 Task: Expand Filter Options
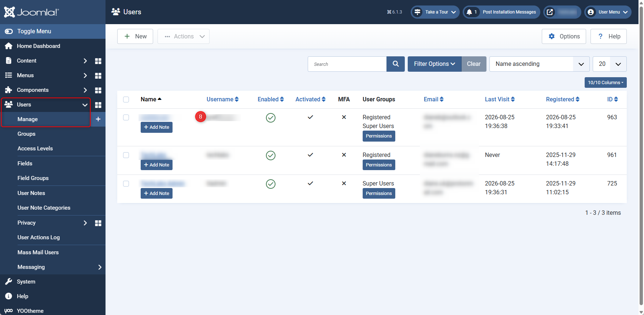(x=434, y=64)
